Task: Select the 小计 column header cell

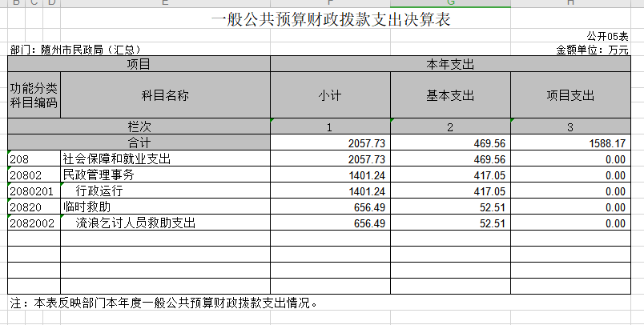Action: [x=330, y=95]
